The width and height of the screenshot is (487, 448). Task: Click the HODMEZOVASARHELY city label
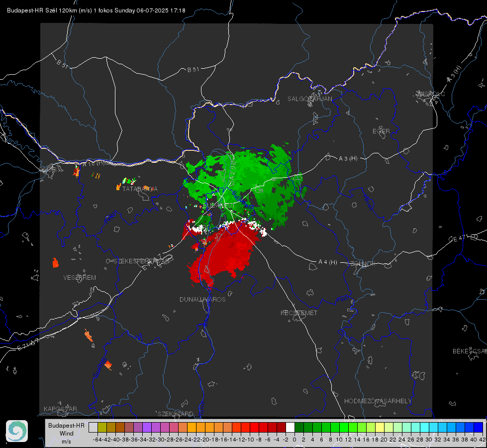click(378, 401)
